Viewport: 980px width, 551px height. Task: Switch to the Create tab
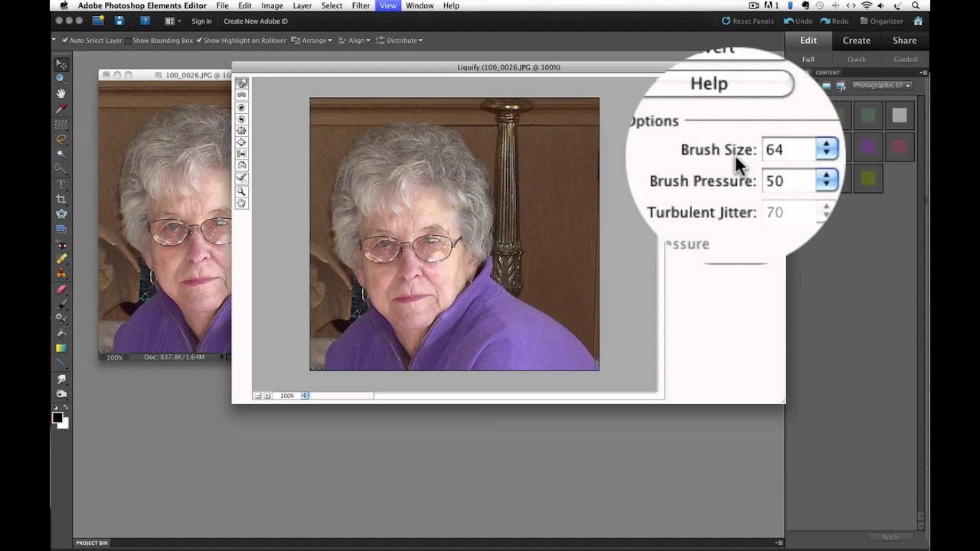(x=856, y=41)
